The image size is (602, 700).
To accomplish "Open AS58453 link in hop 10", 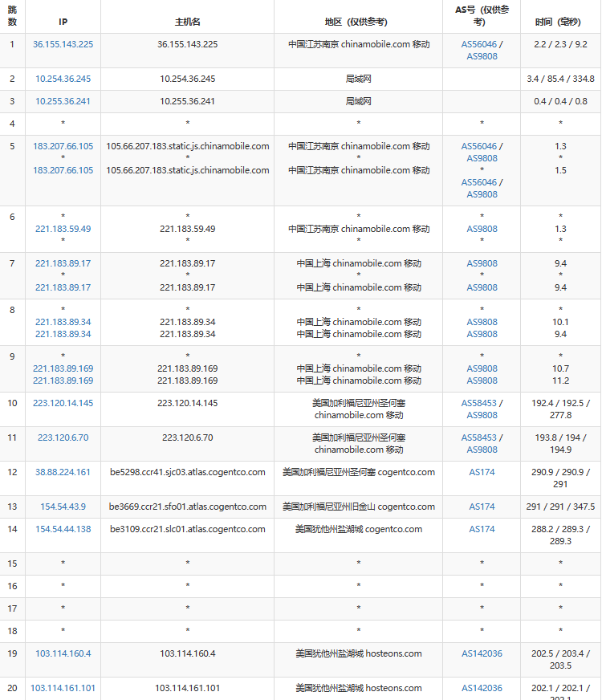I will click(479, 403).
